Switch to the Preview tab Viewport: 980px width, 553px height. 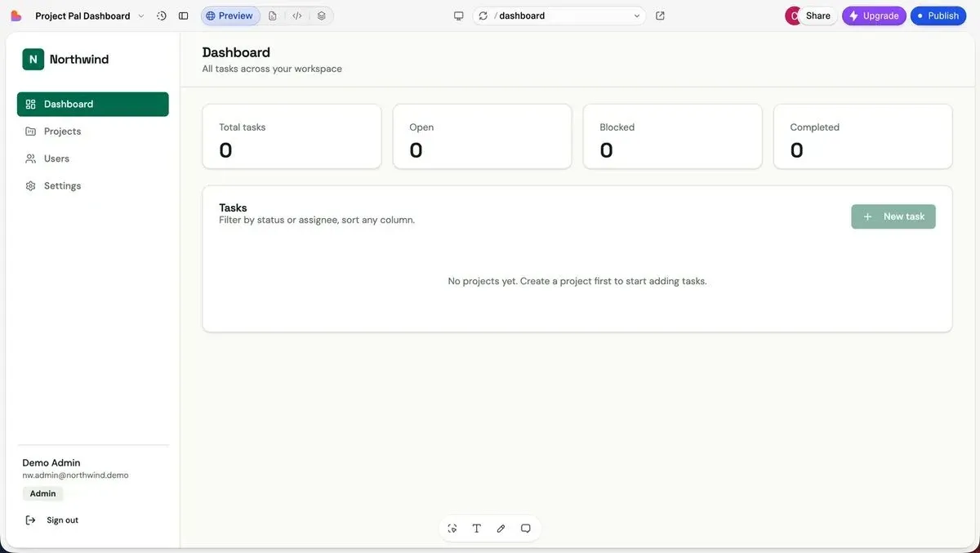pos(230,16)
